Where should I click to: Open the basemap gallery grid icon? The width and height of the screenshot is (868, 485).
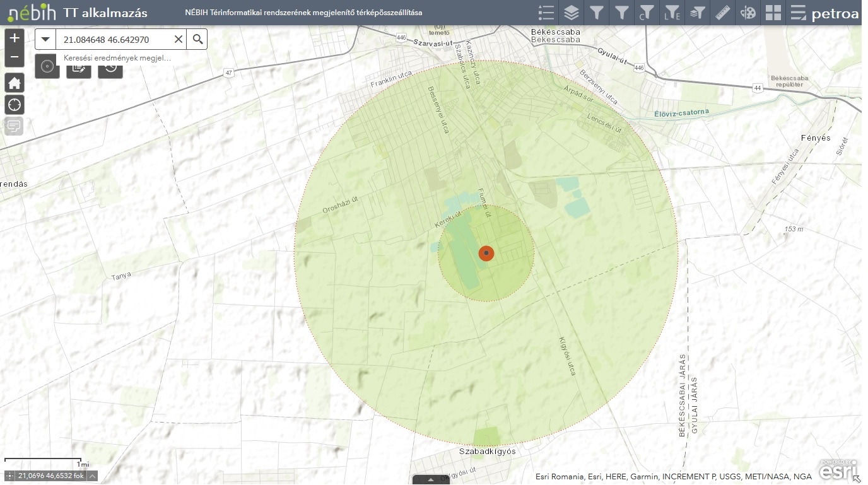(x=773, y=13)
